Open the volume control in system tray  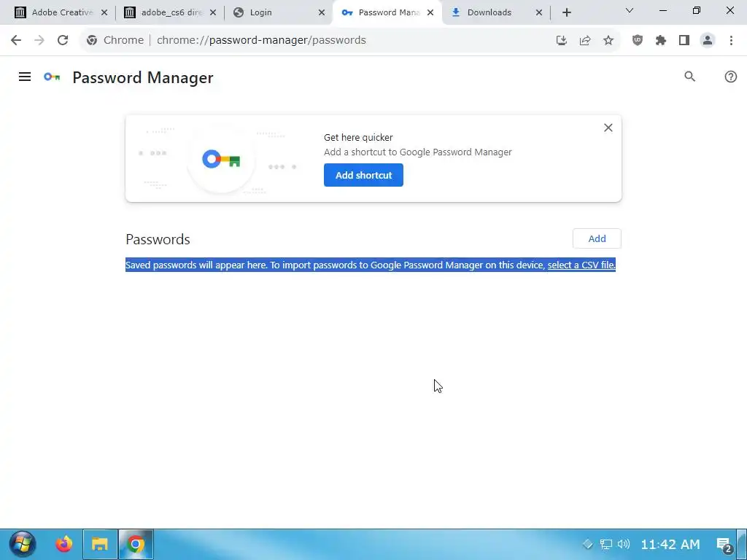click(x=624, y=544)
